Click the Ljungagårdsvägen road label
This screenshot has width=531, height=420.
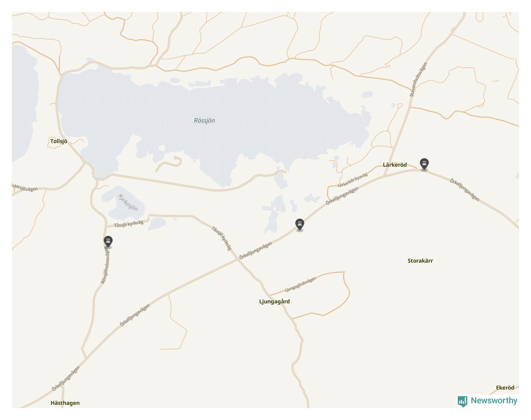[300, 284]
